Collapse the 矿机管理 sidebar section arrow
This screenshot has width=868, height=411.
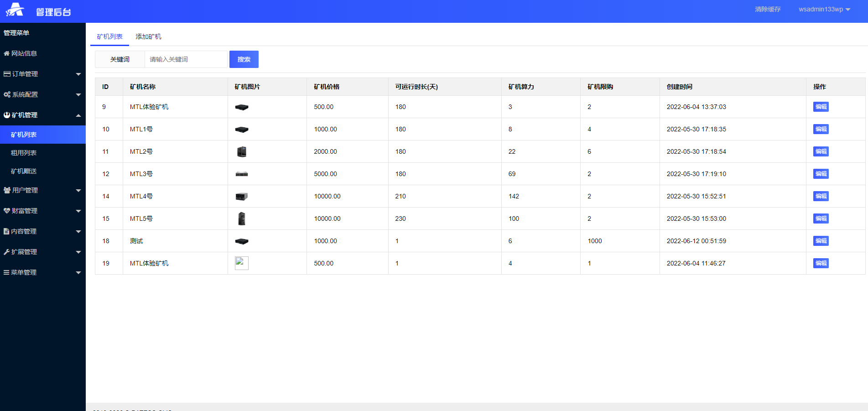78,115
